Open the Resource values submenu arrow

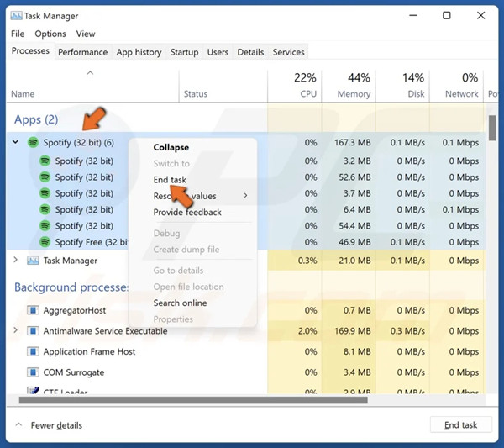[245, 196]
